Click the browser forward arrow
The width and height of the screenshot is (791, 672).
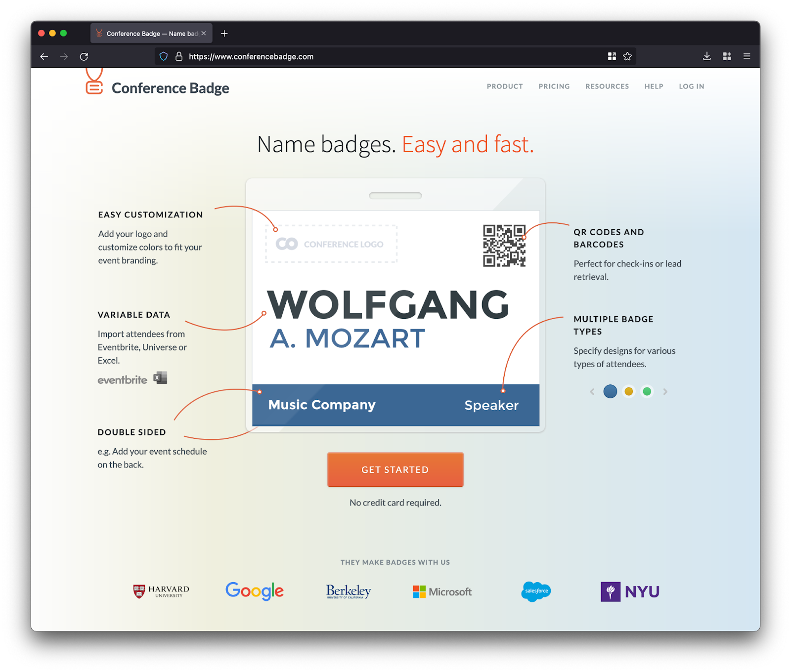(64, 57)
